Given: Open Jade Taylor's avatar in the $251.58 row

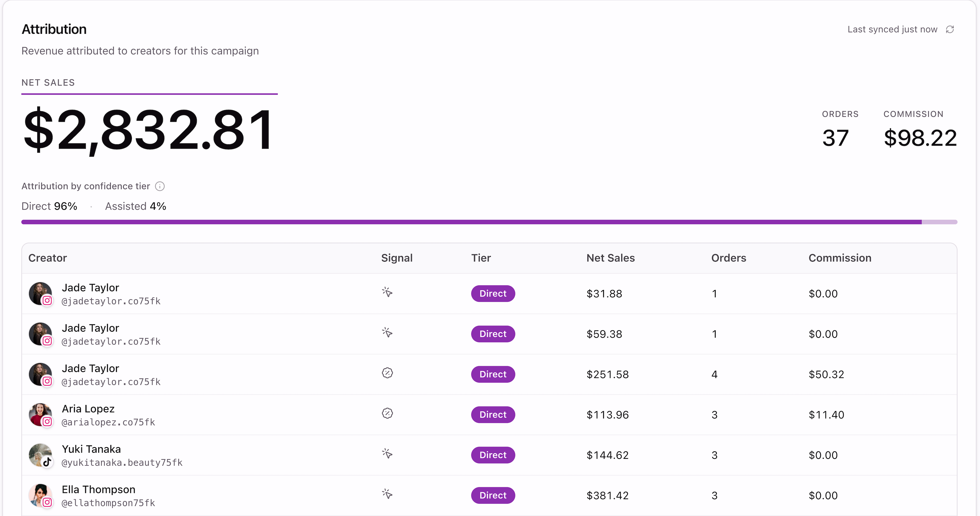Looking at the screenshot, I should [40, 374].
